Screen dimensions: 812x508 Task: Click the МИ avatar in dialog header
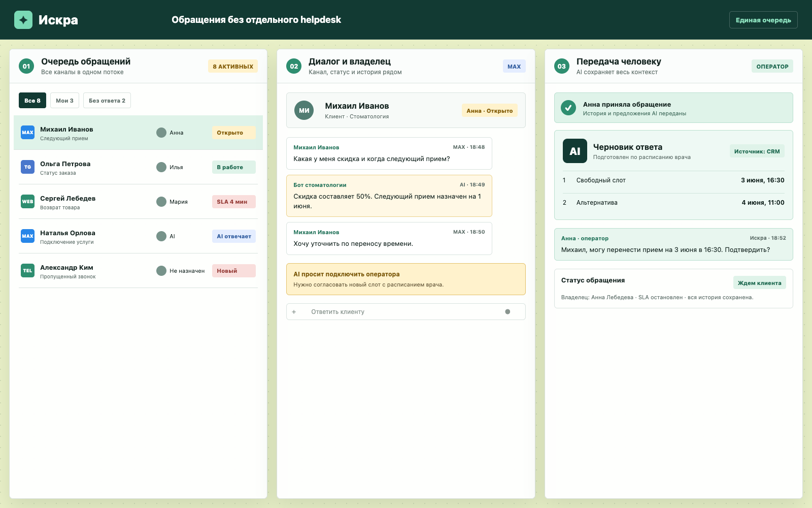point(304,110)
